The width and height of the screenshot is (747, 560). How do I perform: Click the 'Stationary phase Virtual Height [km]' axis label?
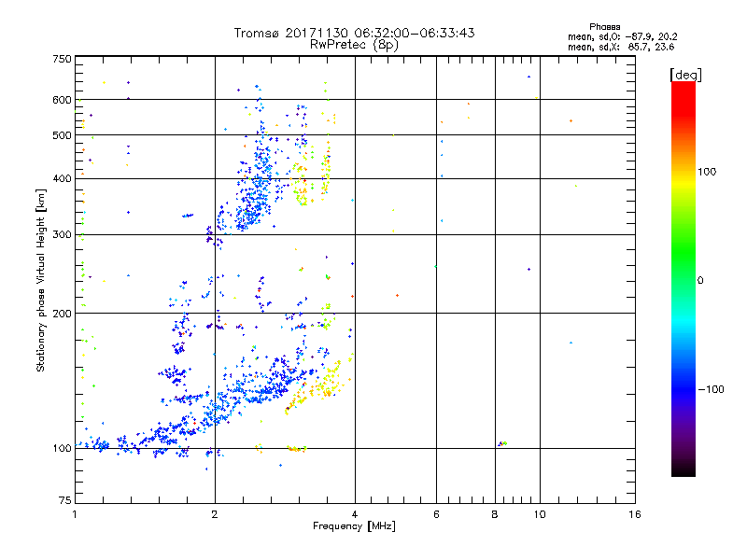[x=41, y=280]
